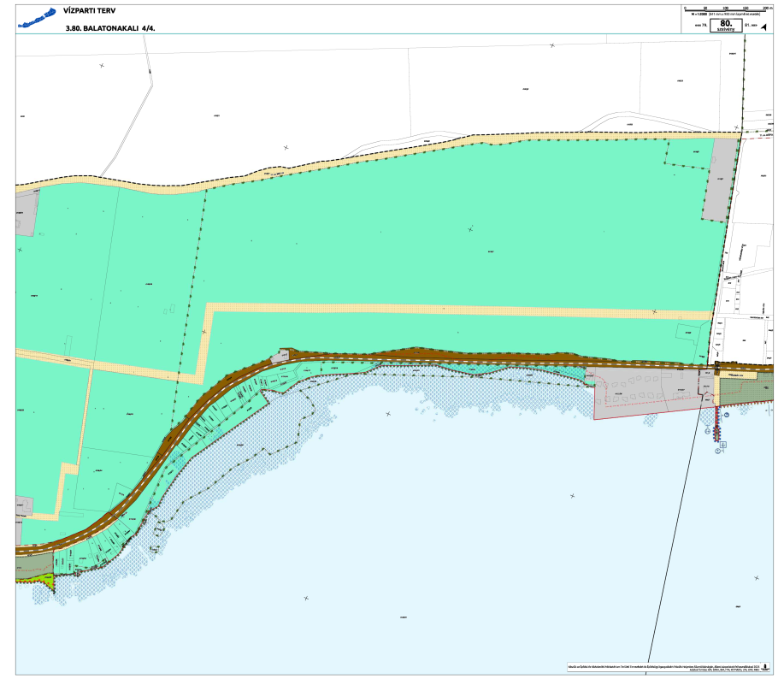784x679 pixels.
Task: Click the white unzoned area north of the path
Action: 342,86
